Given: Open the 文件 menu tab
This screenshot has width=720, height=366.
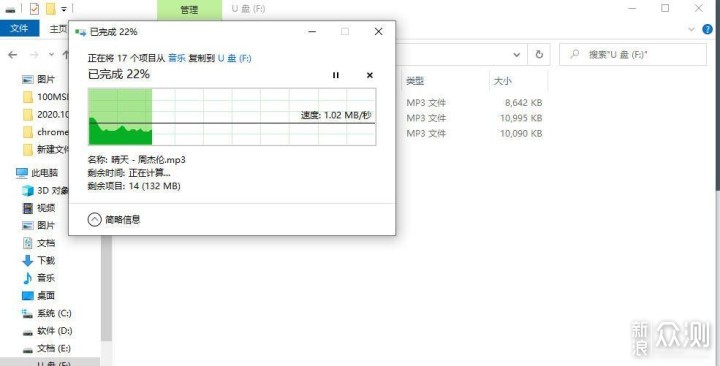Looking at the screenshot, I should (19, 28).
